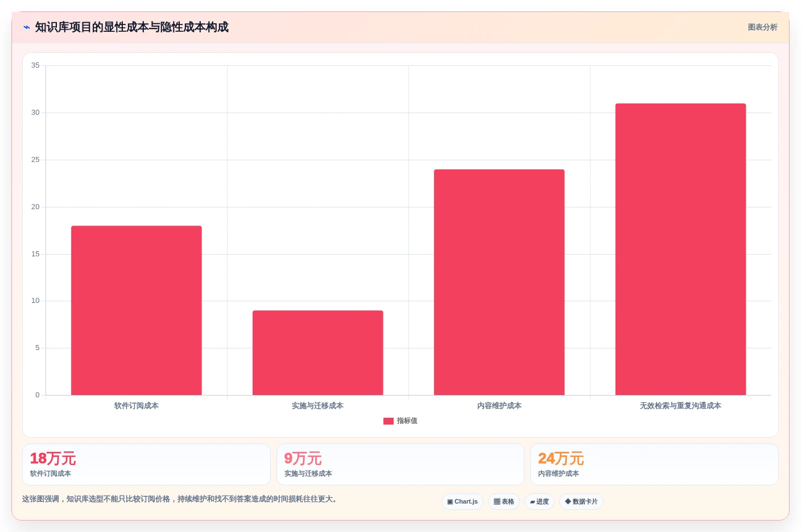The height and width of the screenshot is (532, 801).
Task: Click the y-axis value 35
Action: (x=35, y=65)
